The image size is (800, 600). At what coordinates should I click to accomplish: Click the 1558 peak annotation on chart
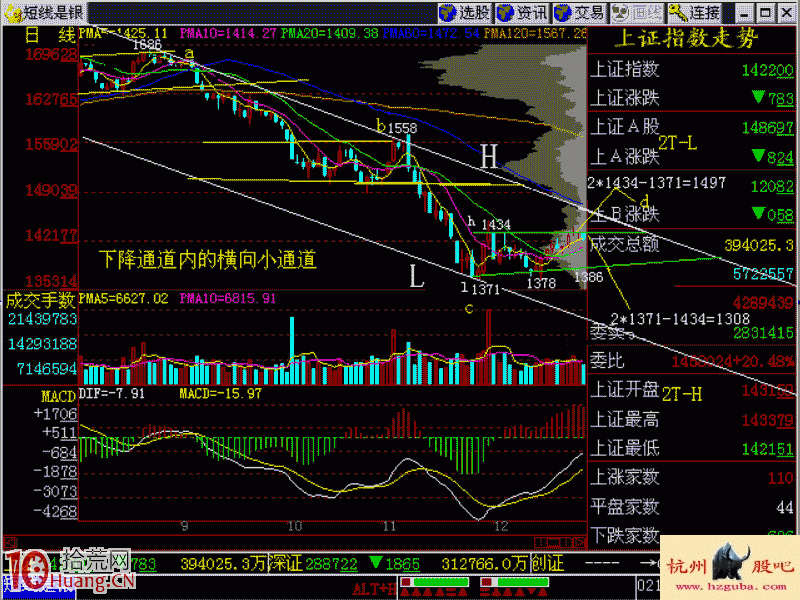coord(403,129)
